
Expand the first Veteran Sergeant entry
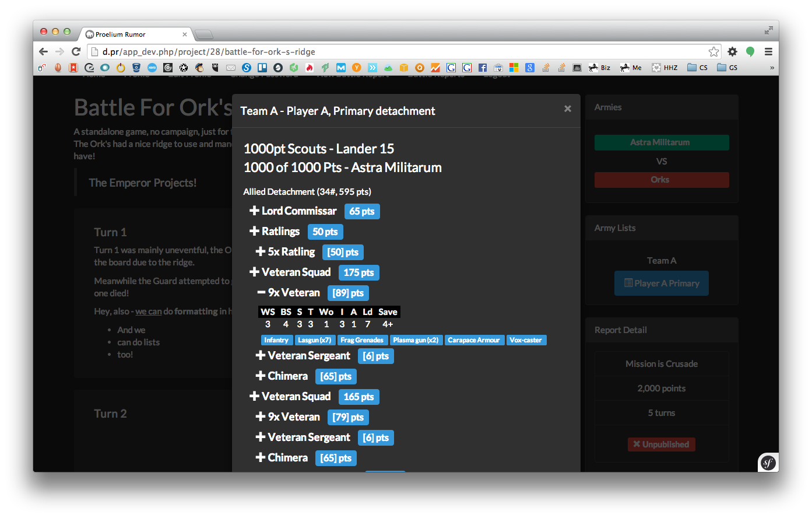click(x=261, y=355)
